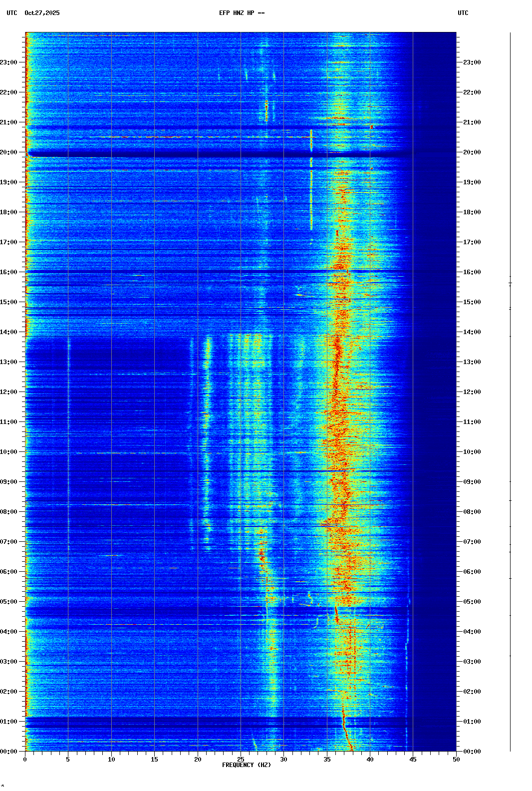
Task: Select the 45 Hz frequency tick label
Action: (413, 760)
